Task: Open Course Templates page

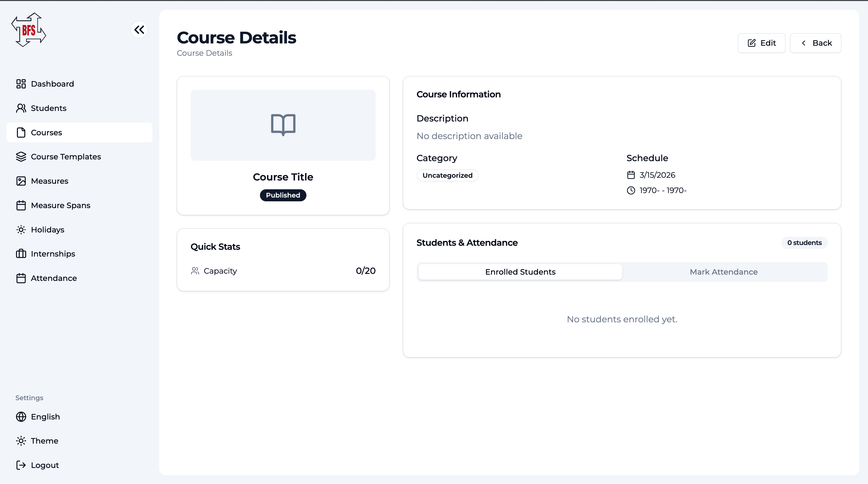Action: pyautogui.click(x=80, y=157)
